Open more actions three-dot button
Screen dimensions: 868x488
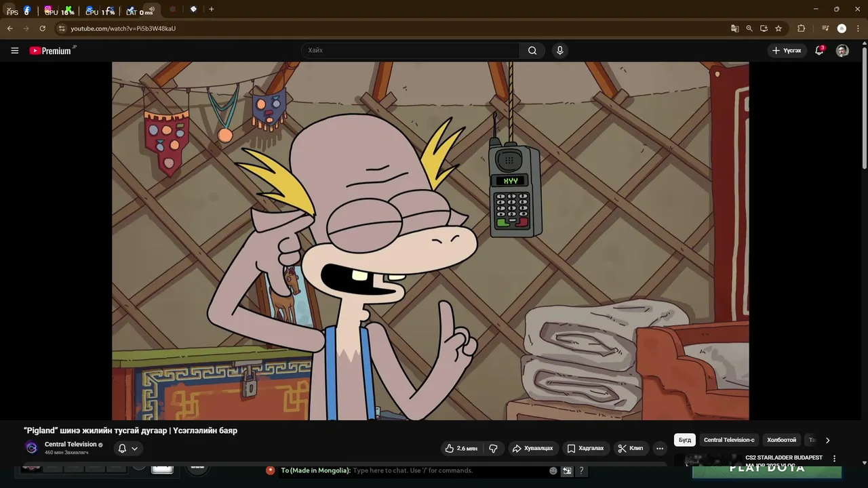coord(660,448)
